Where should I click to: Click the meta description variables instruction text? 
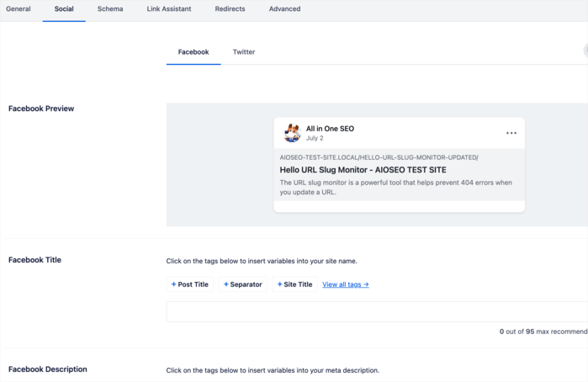(x=273, y=370)
